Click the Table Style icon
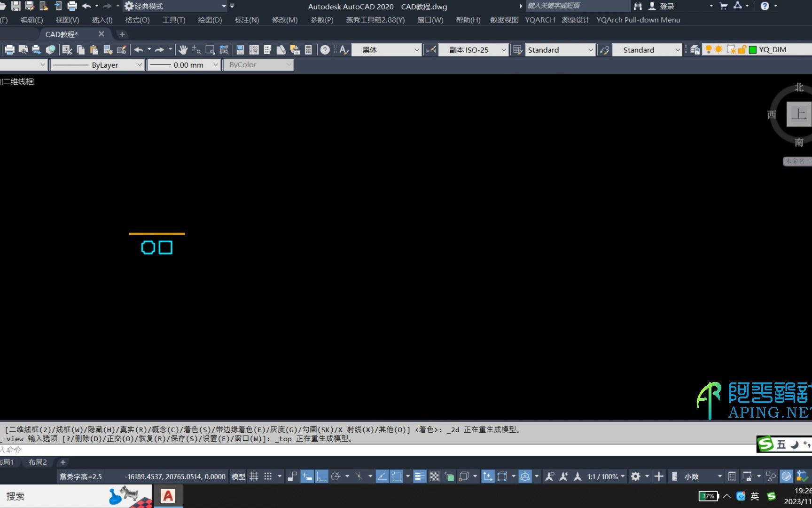 pyautogui.click(x=517, y=50)
